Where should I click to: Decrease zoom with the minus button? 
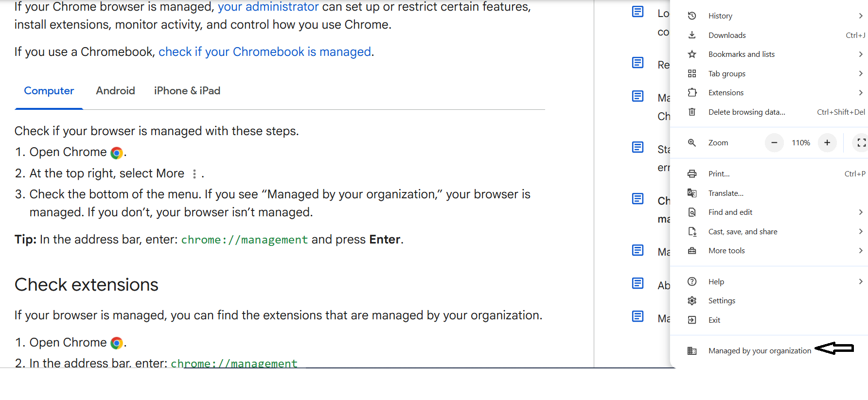tap(774, 142)
